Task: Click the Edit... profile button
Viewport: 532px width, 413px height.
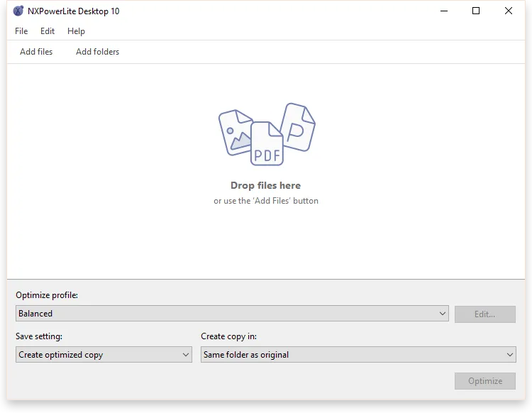Action: point(485,314)
